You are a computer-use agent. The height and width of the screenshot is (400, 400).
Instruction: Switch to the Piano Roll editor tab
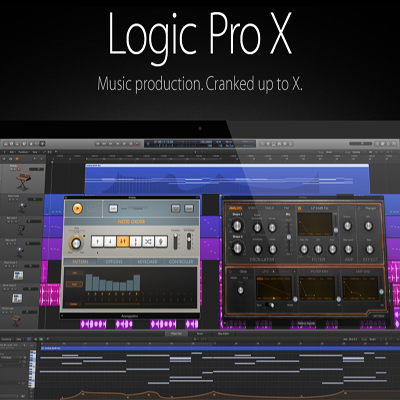(x=176, y=333)
